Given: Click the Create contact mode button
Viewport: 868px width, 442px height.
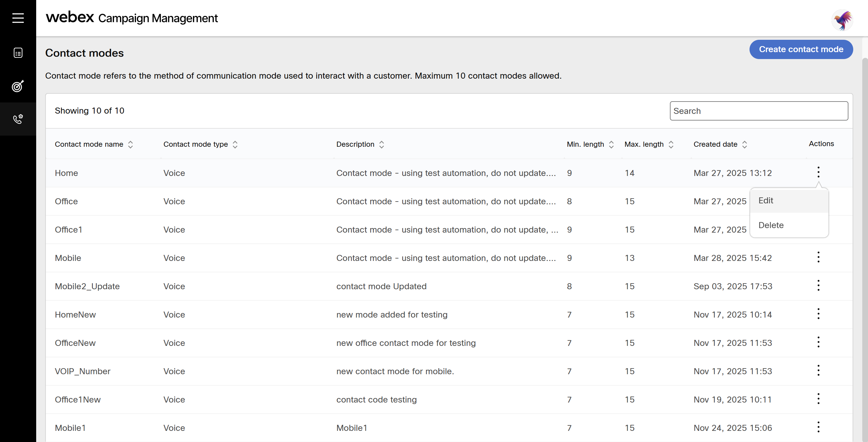Looking at the screenshot, I should coord(800,49).
